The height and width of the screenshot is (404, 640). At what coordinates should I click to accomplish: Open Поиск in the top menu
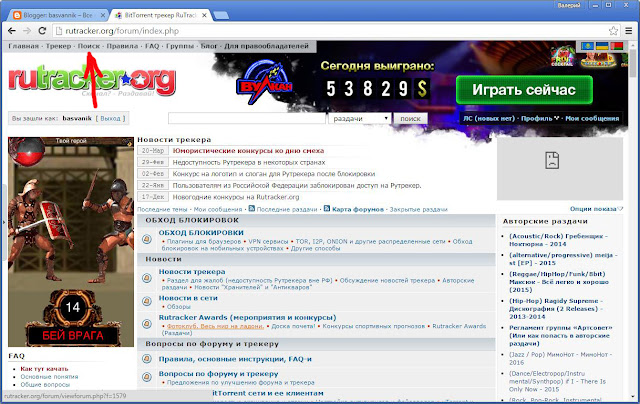coord(89,46)
